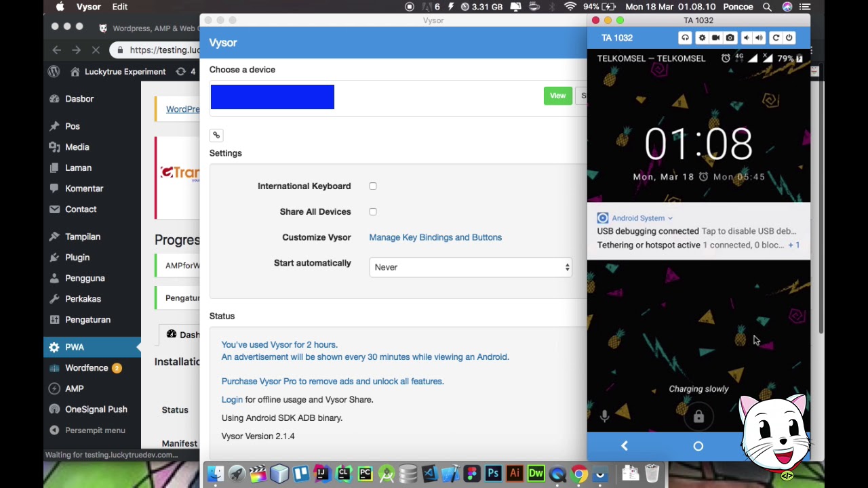Open the Apple menu
Viewport: 868px width, 488px height.
pos(60,7)
